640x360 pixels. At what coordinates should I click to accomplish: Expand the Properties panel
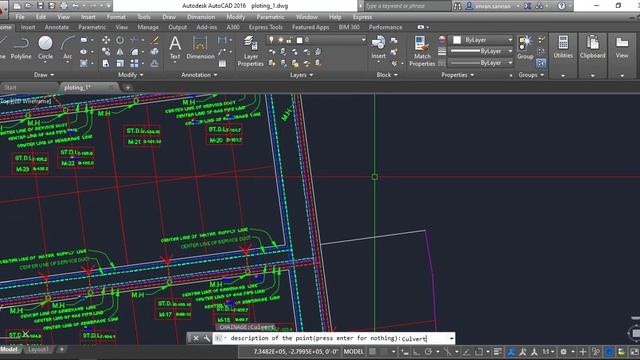(458, 75)
